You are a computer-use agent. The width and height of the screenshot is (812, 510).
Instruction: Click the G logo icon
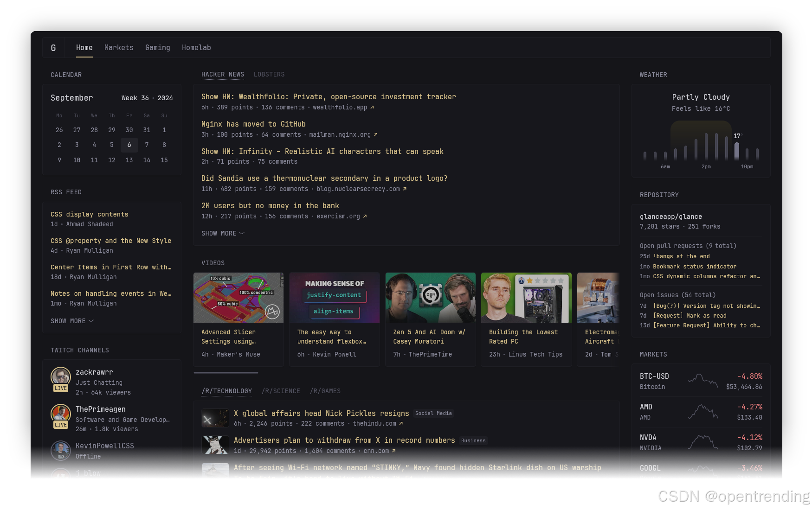click(x=53, y=48)
